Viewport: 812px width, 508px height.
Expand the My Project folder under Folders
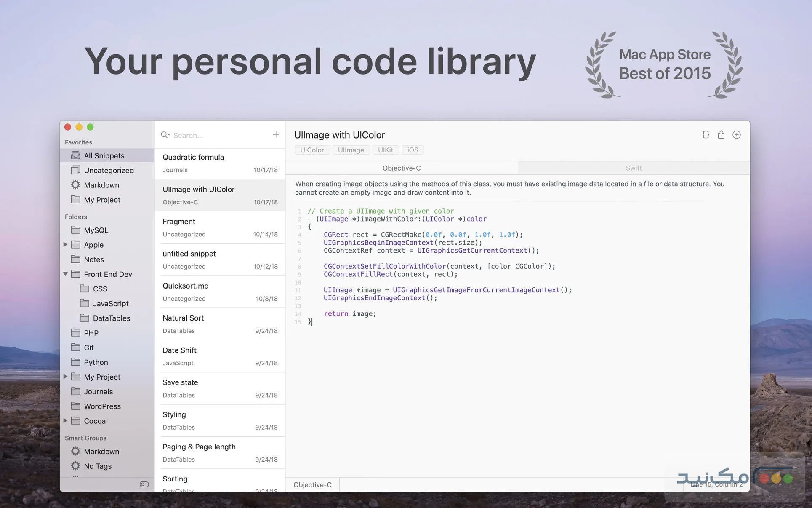point(66,377)
